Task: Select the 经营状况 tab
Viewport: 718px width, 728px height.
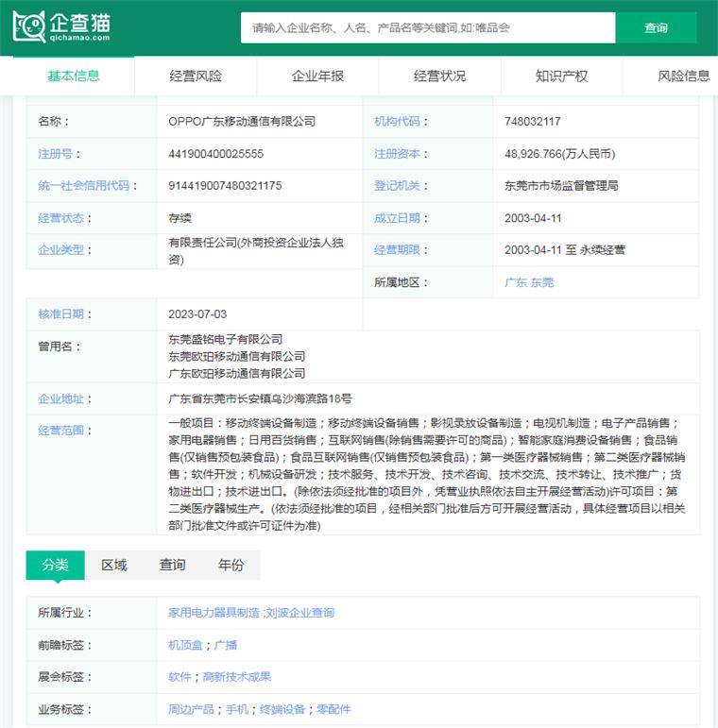Action: (x=440, y=76)
